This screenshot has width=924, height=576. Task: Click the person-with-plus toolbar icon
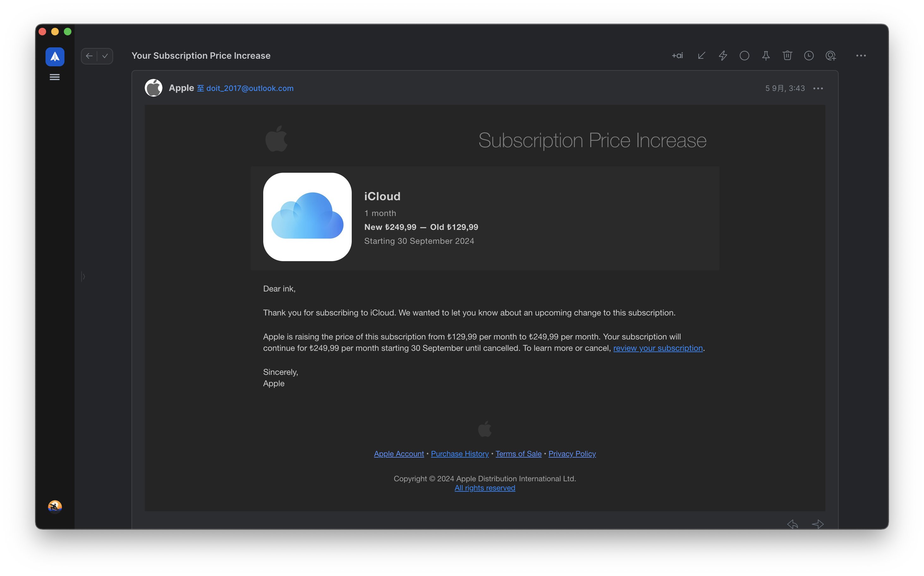pos(830,56)
